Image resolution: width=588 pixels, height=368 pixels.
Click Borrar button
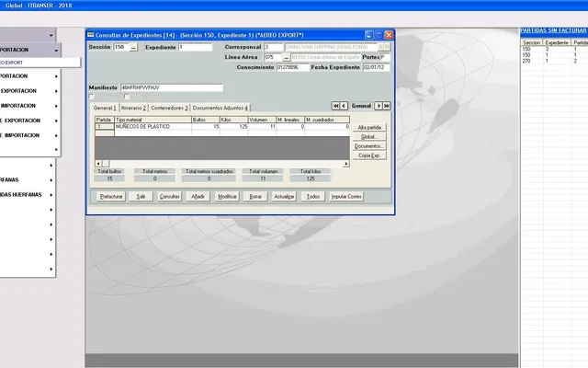pos(255,196)
